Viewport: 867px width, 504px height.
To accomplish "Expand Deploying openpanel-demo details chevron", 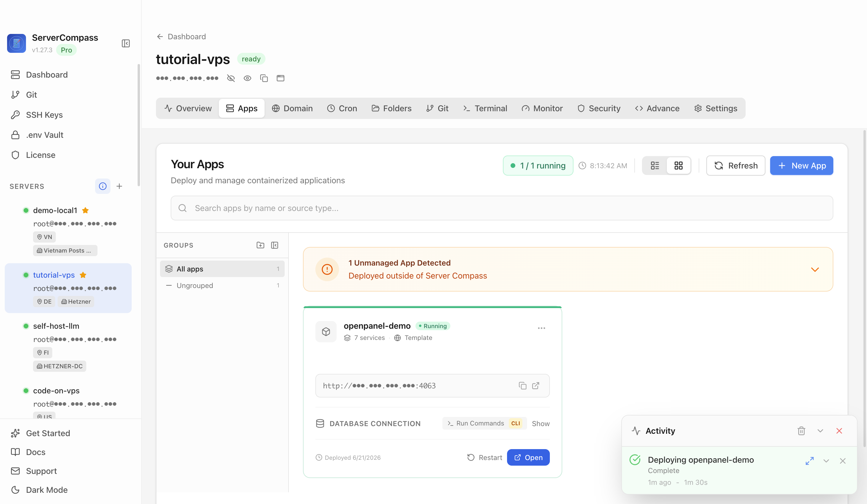I will tap(826, 461).
